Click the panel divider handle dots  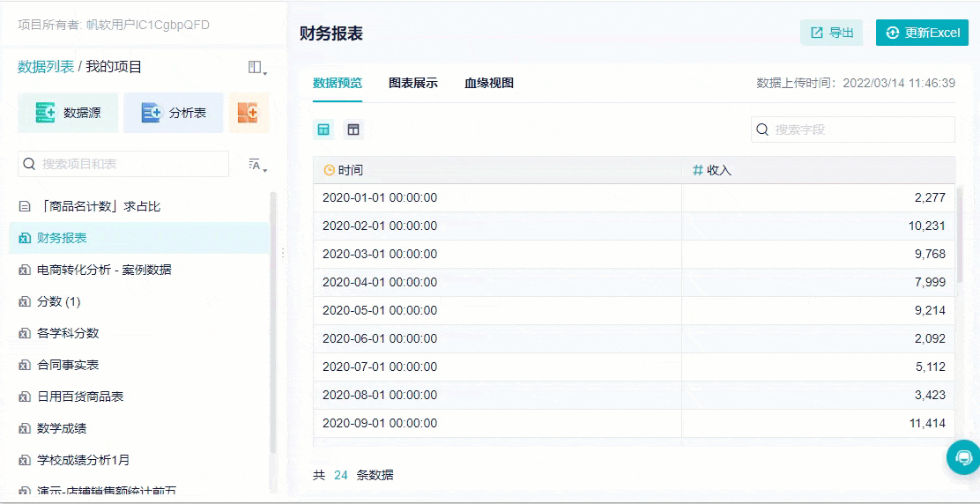pyautogui.click(x=283, y=252)
